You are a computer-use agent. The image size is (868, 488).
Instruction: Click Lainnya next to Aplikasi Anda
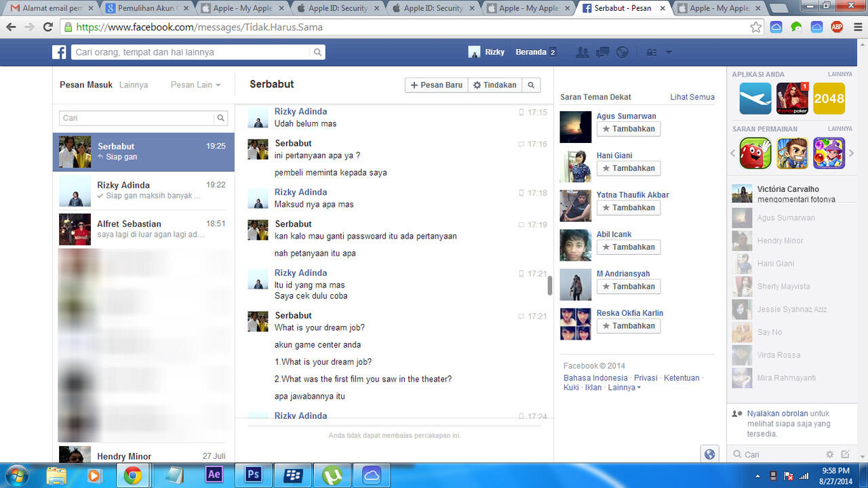840,74
